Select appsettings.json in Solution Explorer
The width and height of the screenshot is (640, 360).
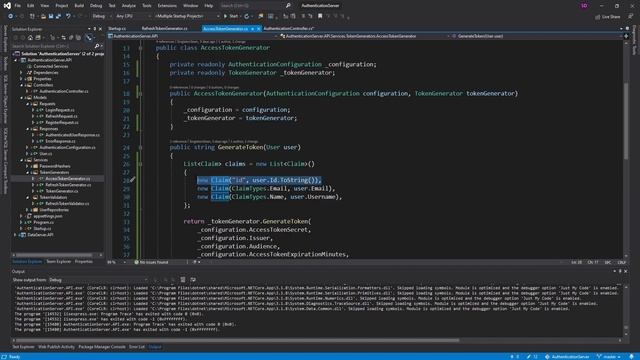pyautogui.click(x=48, y=216)
